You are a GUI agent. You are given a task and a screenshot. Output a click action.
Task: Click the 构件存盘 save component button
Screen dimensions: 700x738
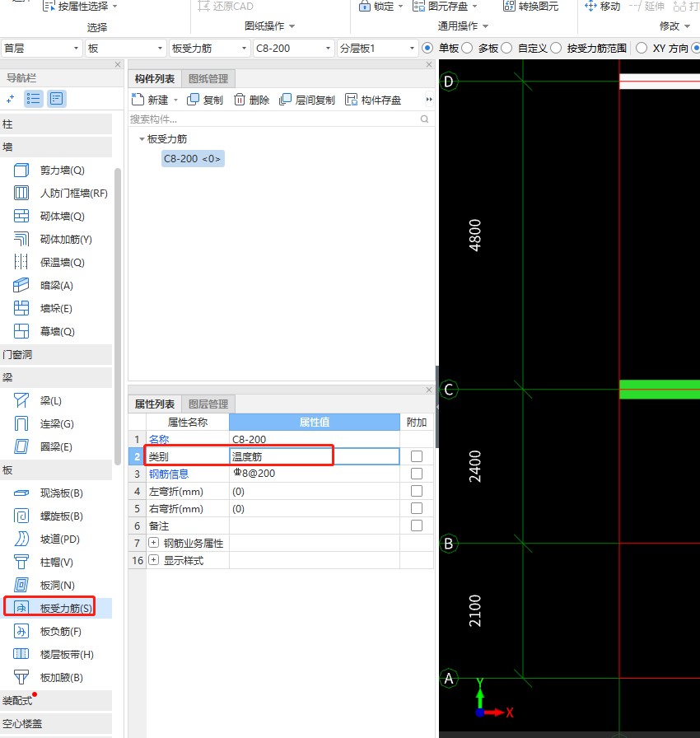[x=373, y=100]
